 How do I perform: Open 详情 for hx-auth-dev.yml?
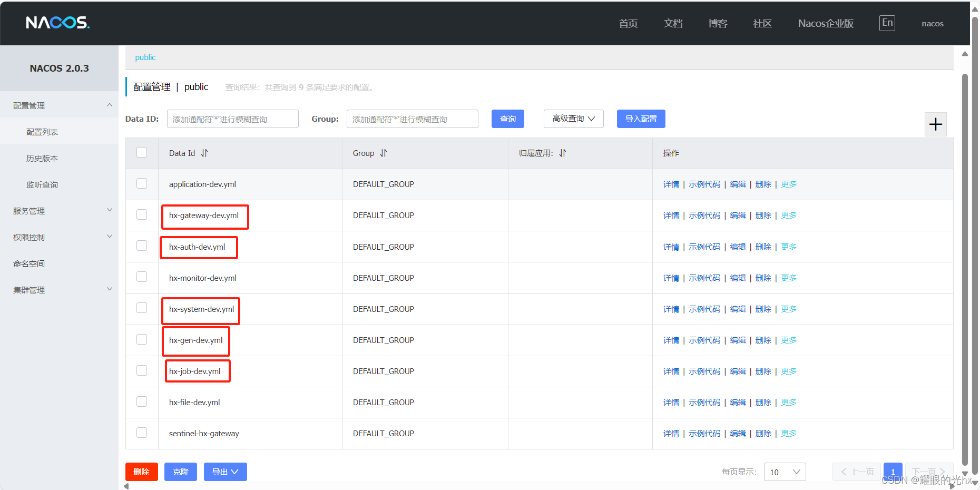click(671, 247)
